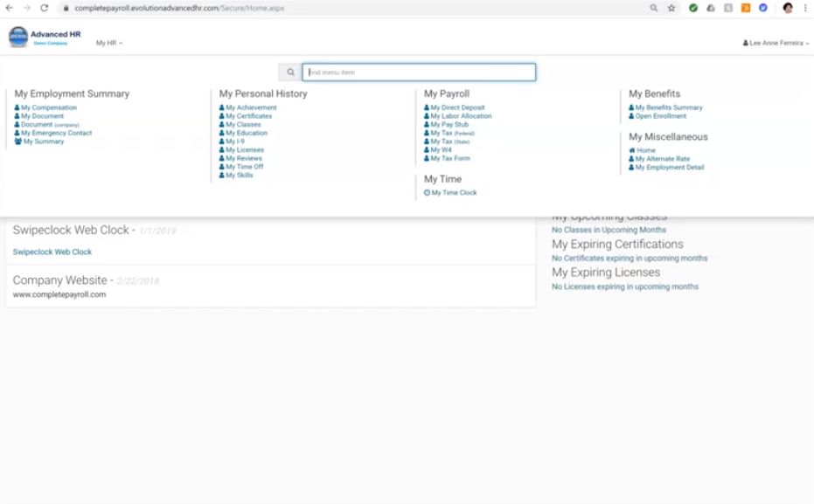Open My Pay Stub

point(447,124)
